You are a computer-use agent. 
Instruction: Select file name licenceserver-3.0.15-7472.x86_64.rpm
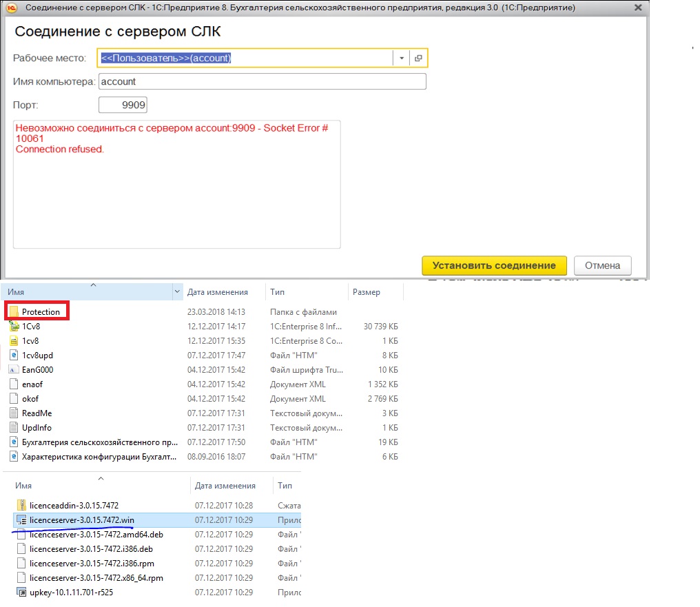[x=96, y=578]
